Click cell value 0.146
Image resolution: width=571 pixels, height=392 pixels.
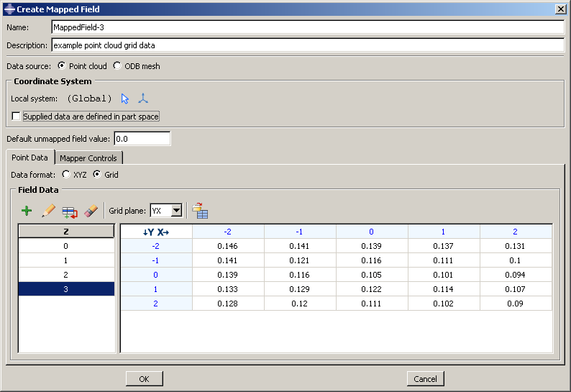point(227,246)
